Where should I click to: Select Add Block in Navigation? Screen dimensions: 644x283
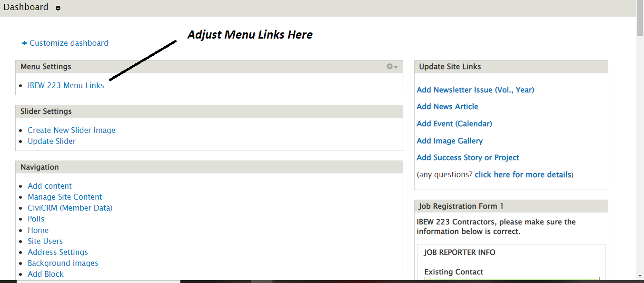[45, 274]
